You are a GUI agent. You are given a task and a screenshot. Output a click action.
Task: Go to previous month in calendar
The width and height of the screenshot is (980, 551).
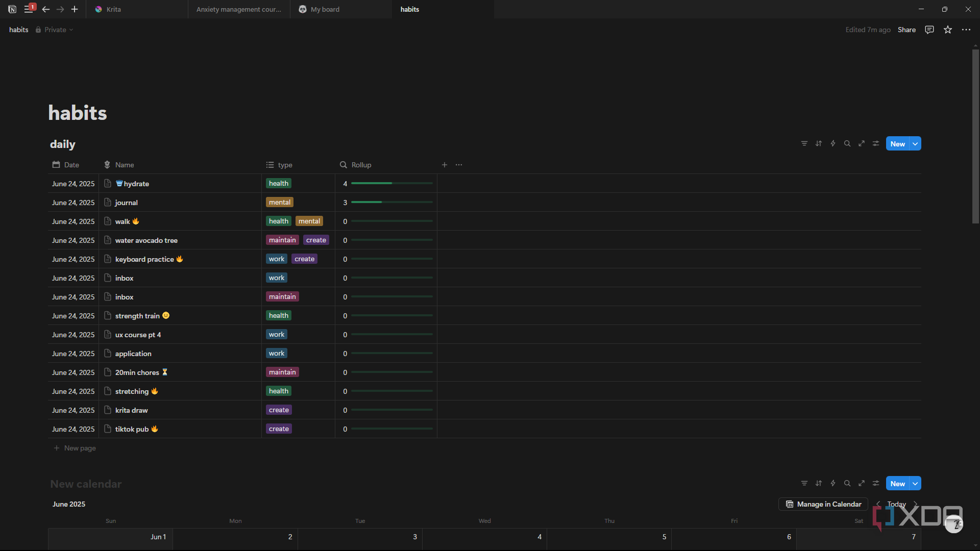point(878,504)
